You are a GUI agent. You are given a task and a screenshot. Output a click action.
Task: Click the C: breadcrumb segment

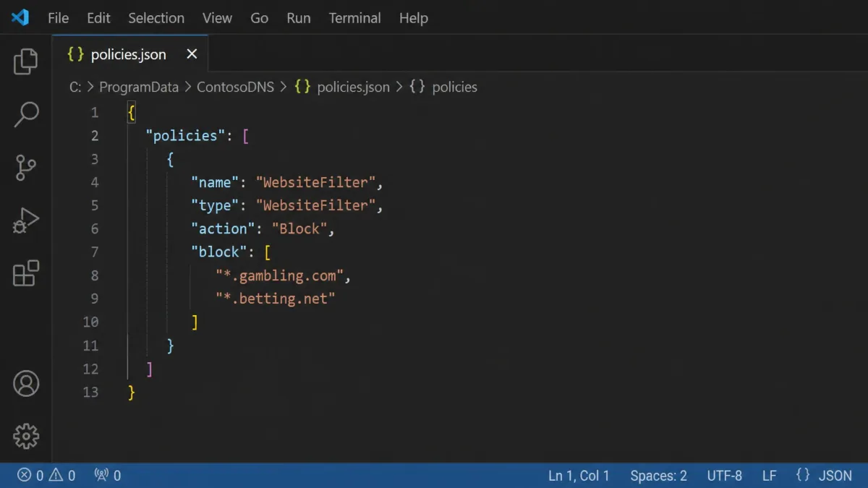[x=75, y=87]
